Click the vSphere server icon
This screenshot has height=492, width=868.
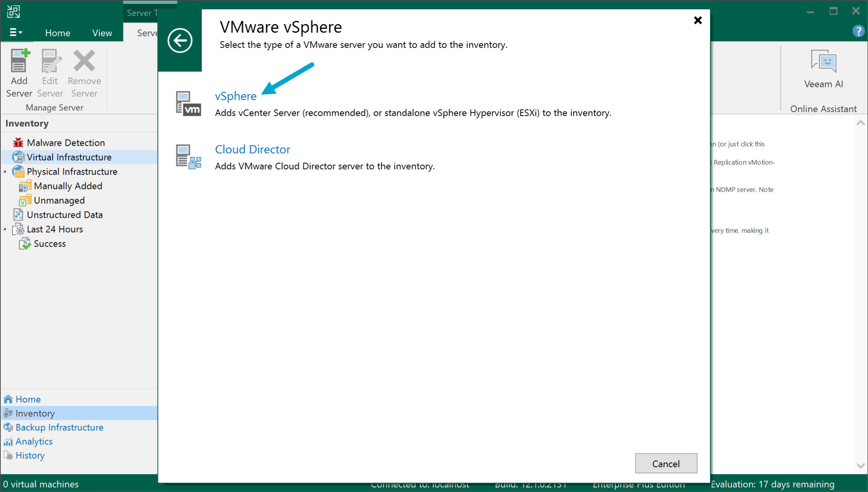[x=188, y=103]
